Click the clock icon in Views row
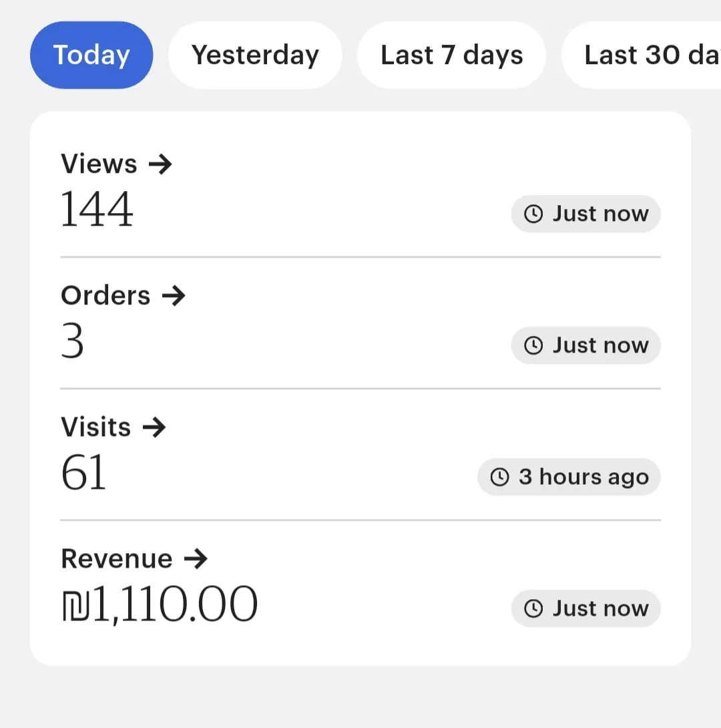Screen dimensions: 721x728 pos(533,214)
